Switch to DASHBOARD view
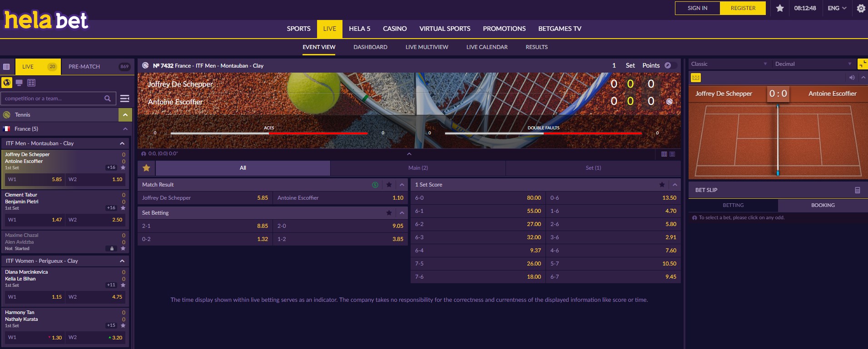Viewport: 868px width, 349px height. tap(371, 47)
